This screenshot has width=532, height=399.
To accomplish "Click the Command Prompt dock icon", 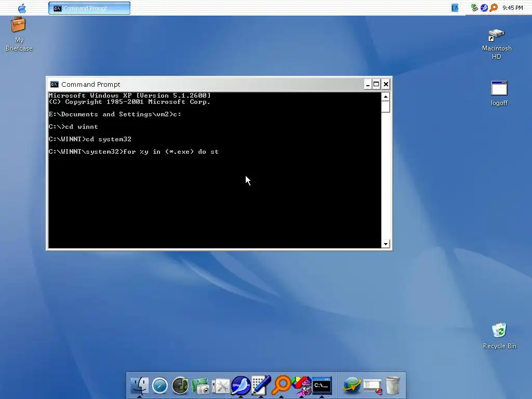I will pos(322,385).
